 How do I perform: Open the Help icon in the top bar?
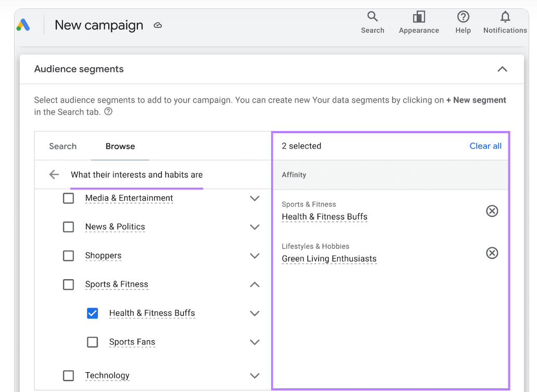pyautogui.click(x=463, y=21)
